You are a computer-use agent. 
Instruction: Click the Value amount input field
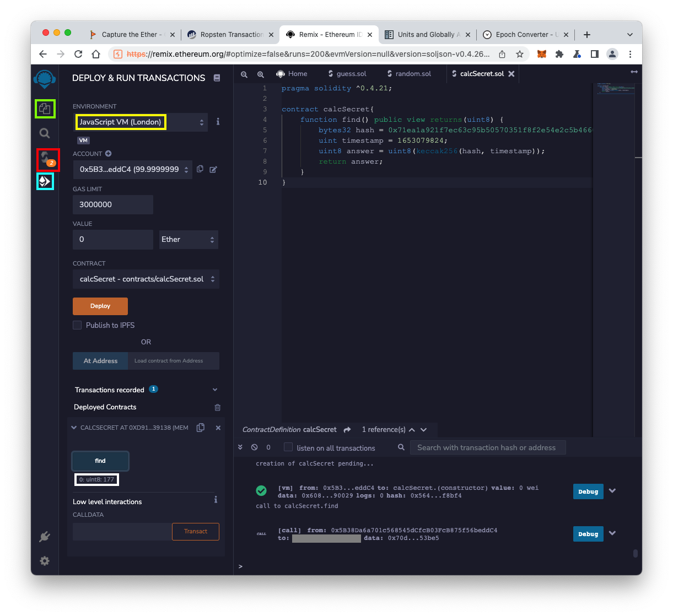tap(113, 240)
